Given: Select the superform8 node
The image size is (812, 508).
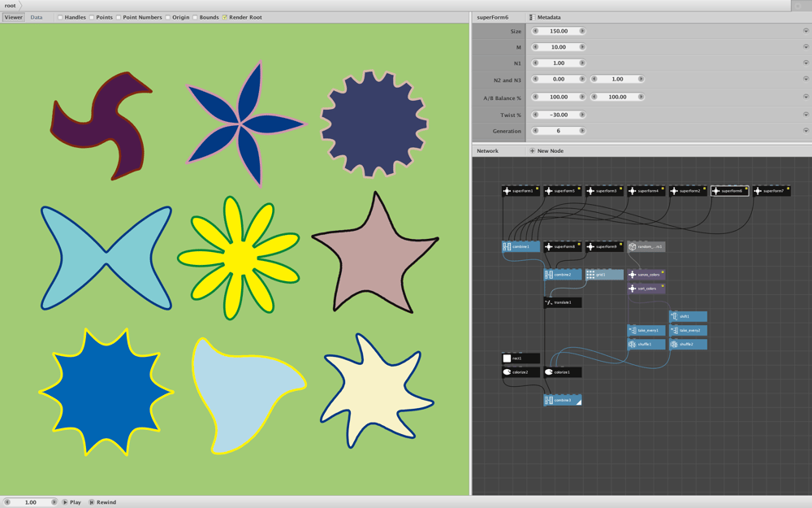Looking at the screenshot, I should pyautogui.click(x=563, y=247).
